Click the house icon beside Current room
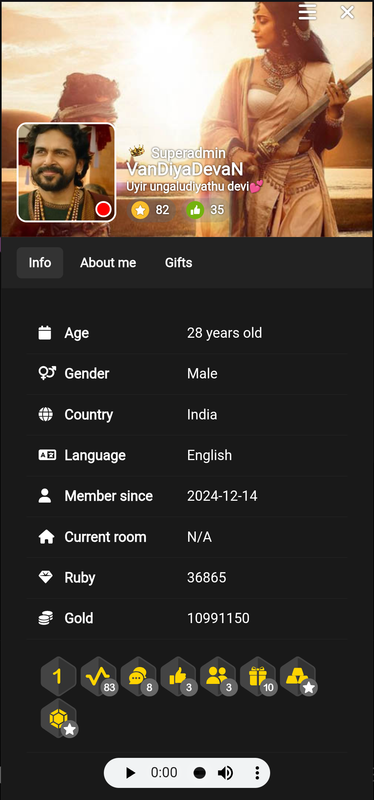 pos(46,537)
